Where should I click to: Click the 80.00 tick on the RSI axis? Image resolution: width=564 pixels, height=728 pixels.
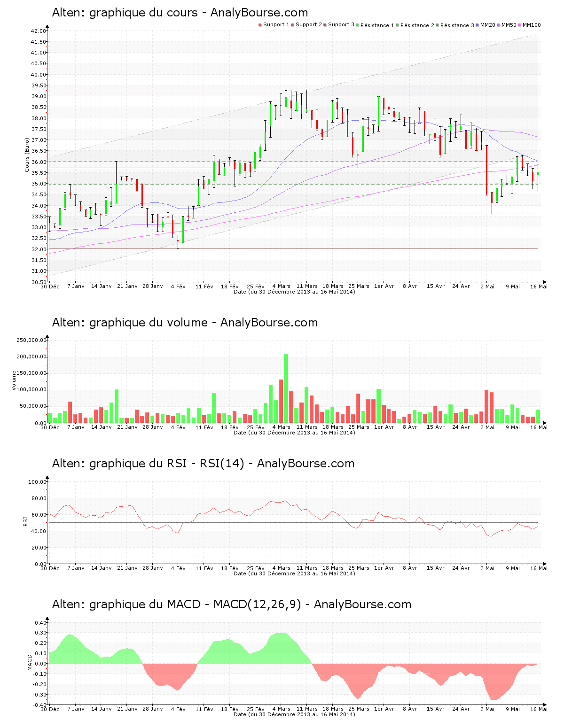click(x=39, y=498)
